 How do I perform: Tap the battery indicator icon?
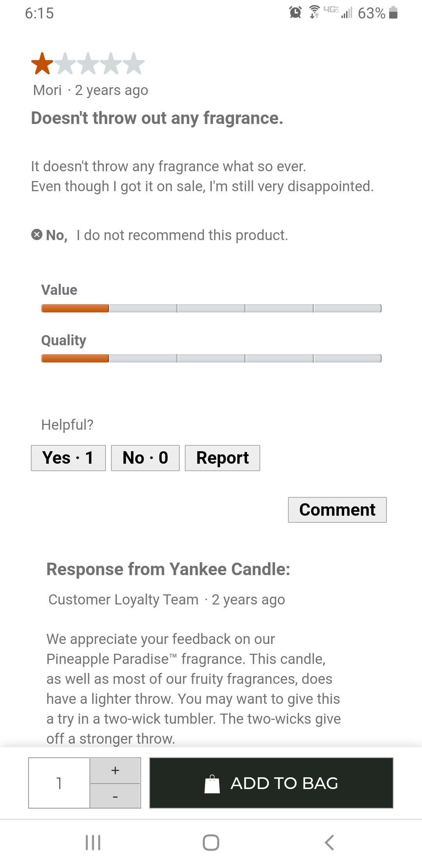coord(394,13)
